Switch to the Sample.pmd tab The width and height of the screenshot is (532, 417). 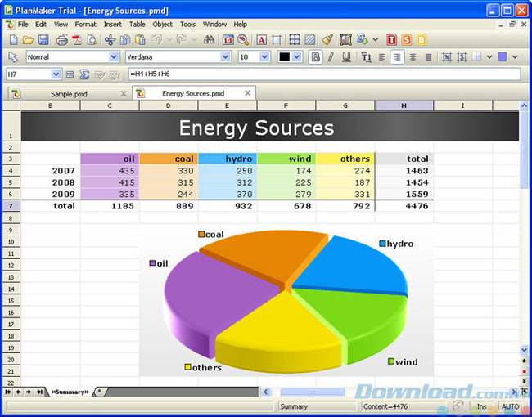(x=68, y=94)
